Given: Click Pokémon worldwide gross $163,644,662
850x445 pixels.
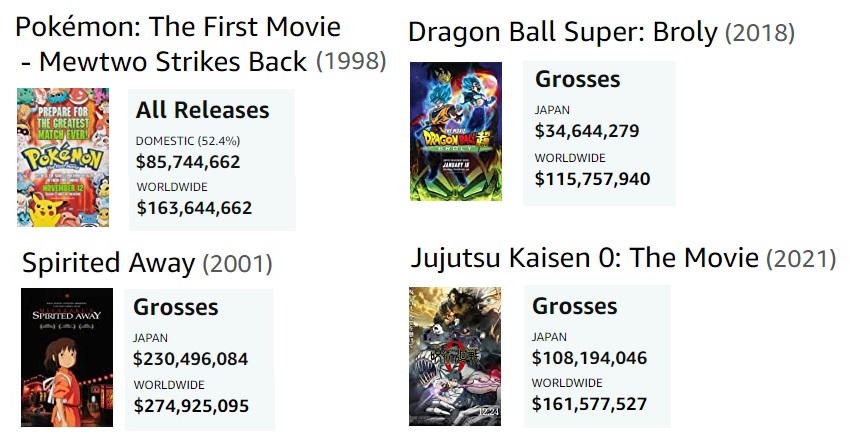Looking at the screenshot, I should coord(194,208).
